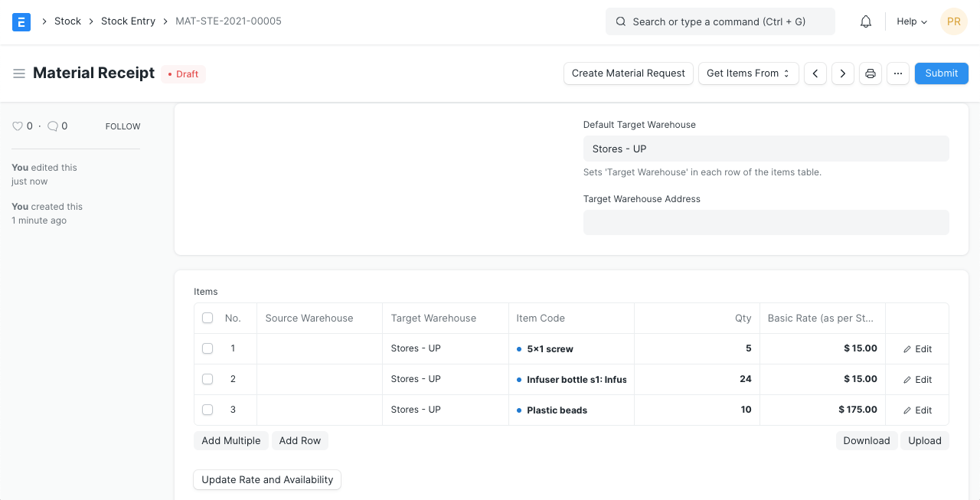This screenshot has width=980, height=500.
Task: Click the ERPNext home logo icon
Action: coord(21,21)
